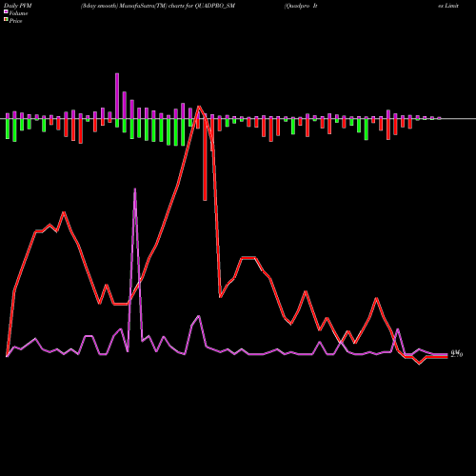Click the 'Volume' legend label
The image size is (476, 476).
coord(18,13)
